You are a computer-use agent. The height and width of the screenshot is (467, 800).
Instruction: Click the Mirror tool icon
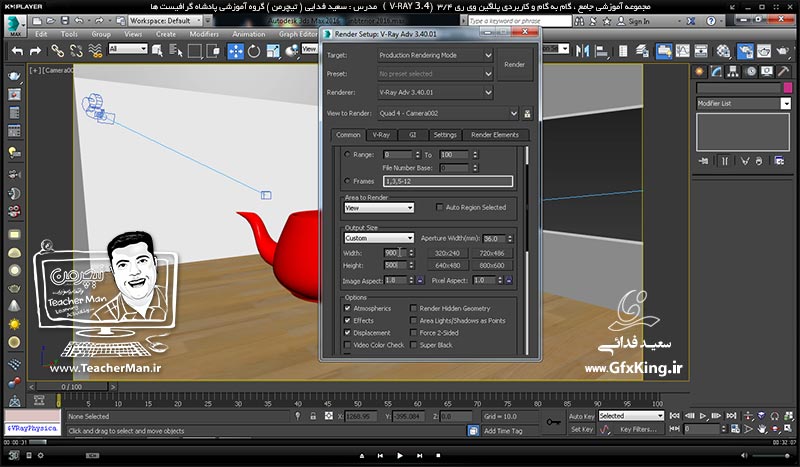pos(582,51)
